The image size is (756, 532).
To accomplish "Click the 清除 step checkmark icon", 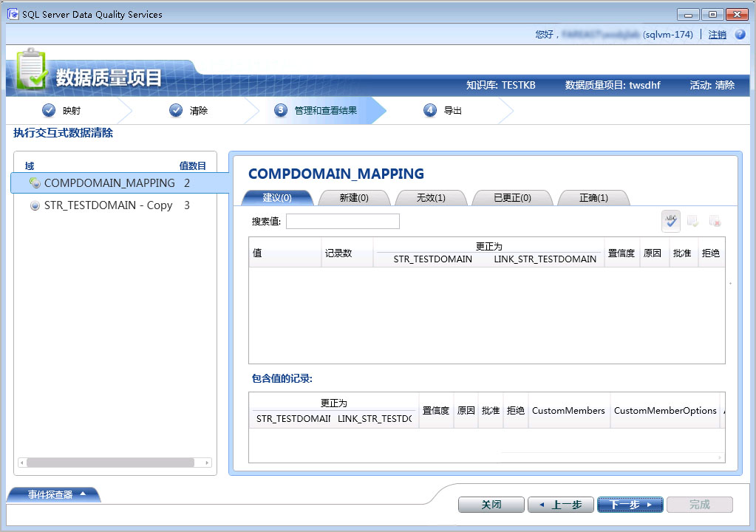I will click(176, 111).
